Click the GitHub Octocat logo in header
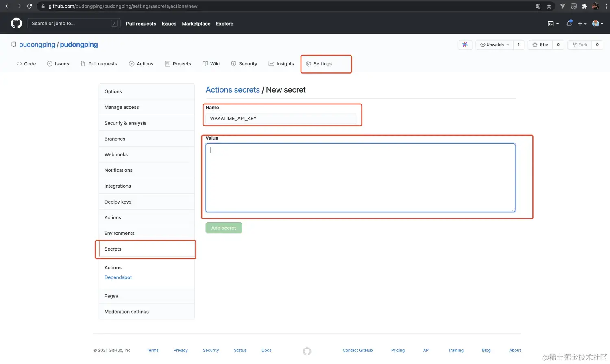 pyautogui.click(x=16, y=24)
